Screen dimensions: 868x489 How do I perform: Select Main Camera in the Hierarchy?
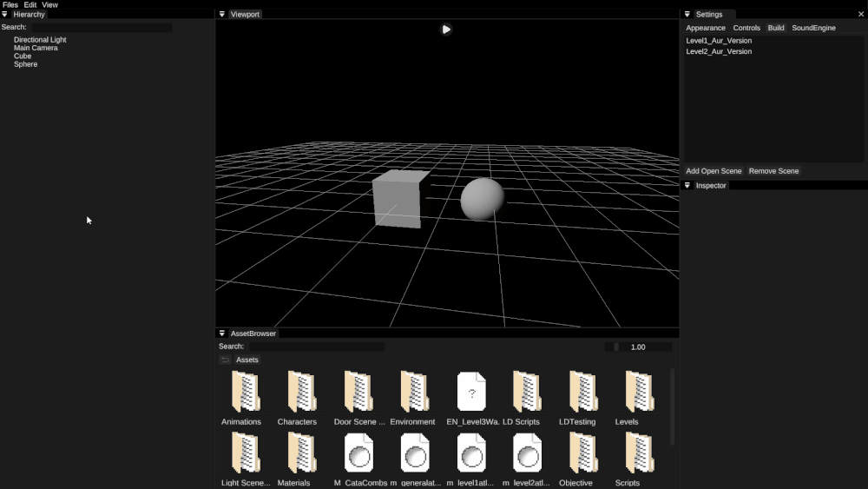click(x=36, y=48)
